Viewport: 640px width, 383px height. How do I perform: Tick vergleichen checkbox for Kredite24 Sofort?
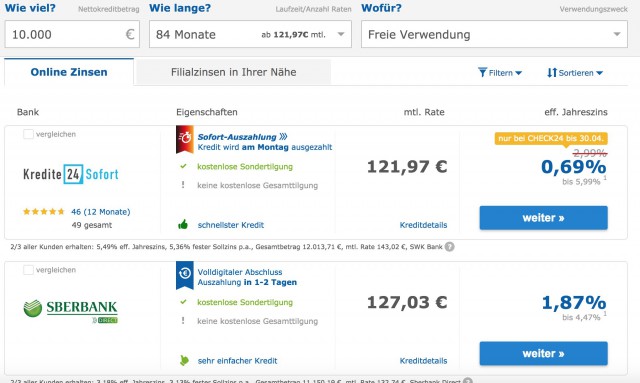tap(28, 134)
